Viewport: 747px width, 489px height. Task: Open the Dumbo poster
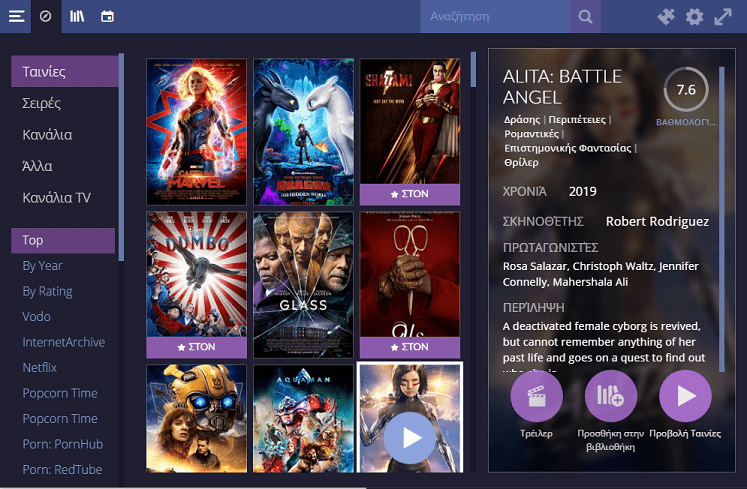pos(196,275)
